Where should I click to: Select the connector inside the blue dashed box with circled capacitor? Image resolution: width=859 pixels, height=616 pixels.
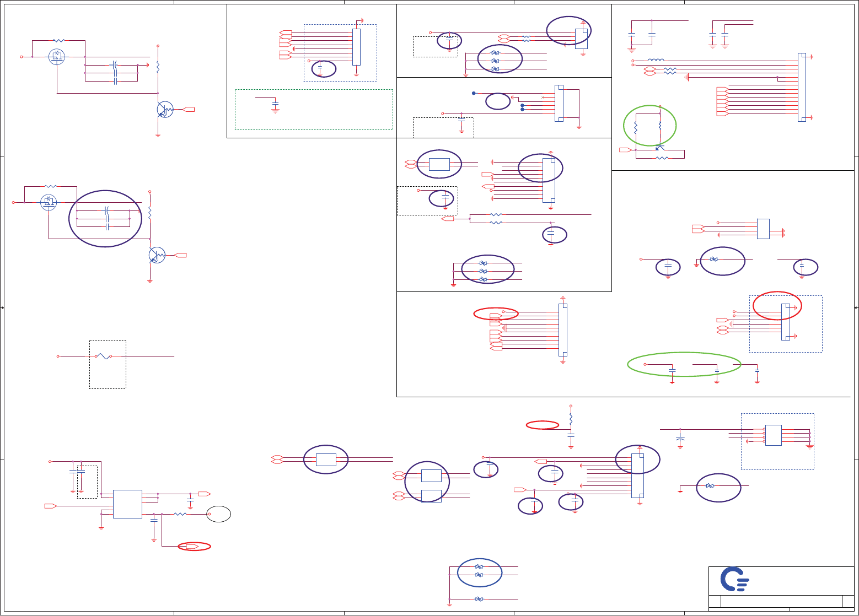(356, 47)
